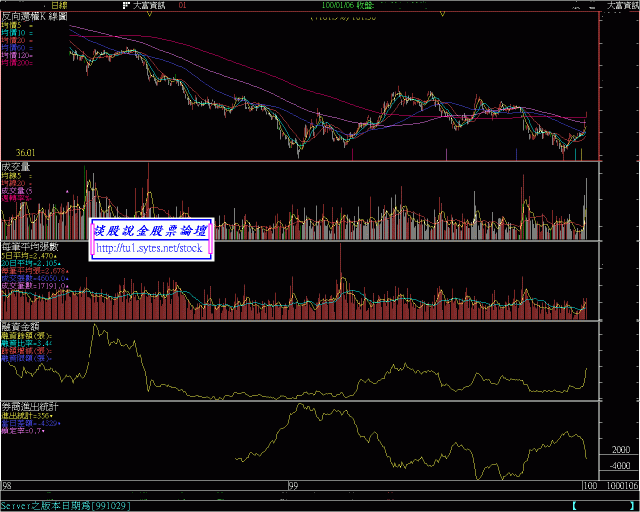Click the -4000 axis scale label
This screenshot has width=640, height=512.
(620, 465)
